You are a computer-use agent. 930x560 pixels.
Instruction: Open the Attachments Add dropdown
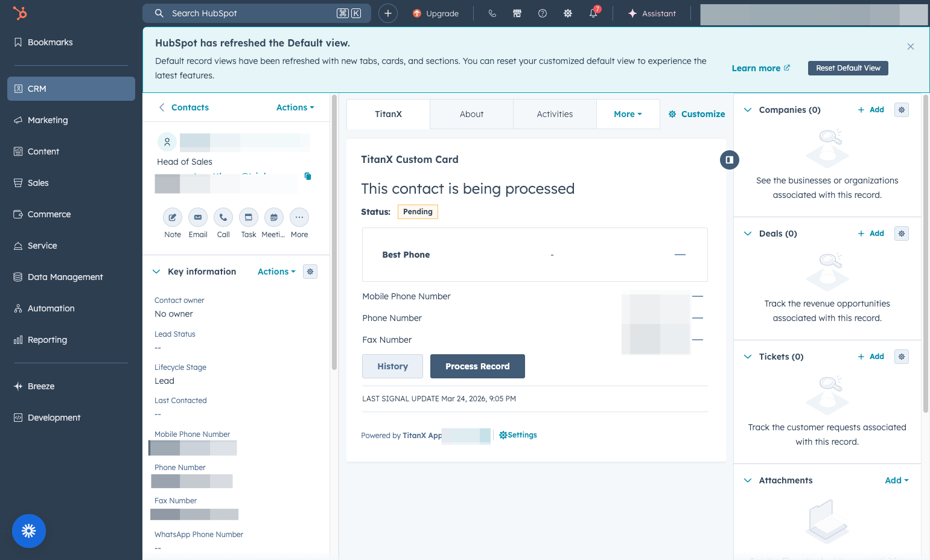(x=897, y=480)
